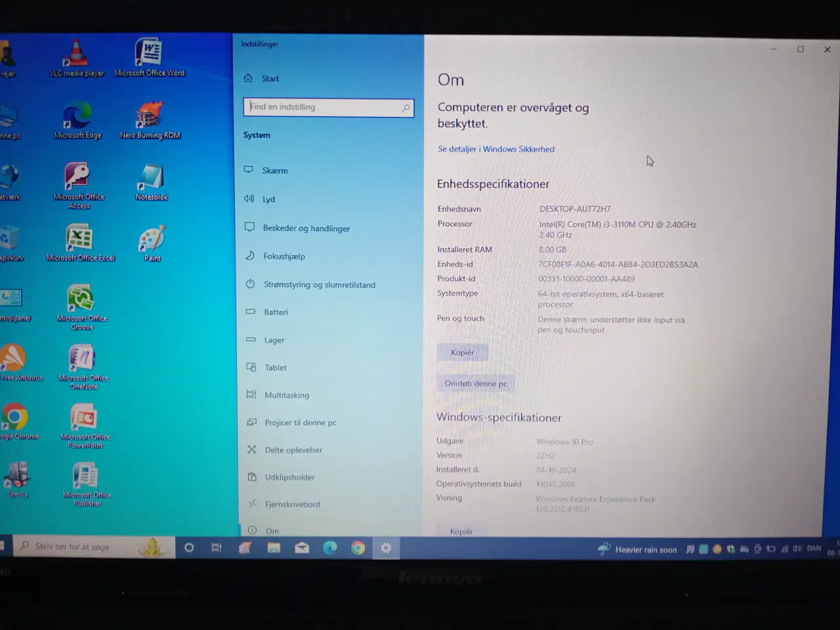Viewport: 840px width, 630px height.
Task: Open Microsoft Office Groove desktop icon
Action: (x=81, y=307)
